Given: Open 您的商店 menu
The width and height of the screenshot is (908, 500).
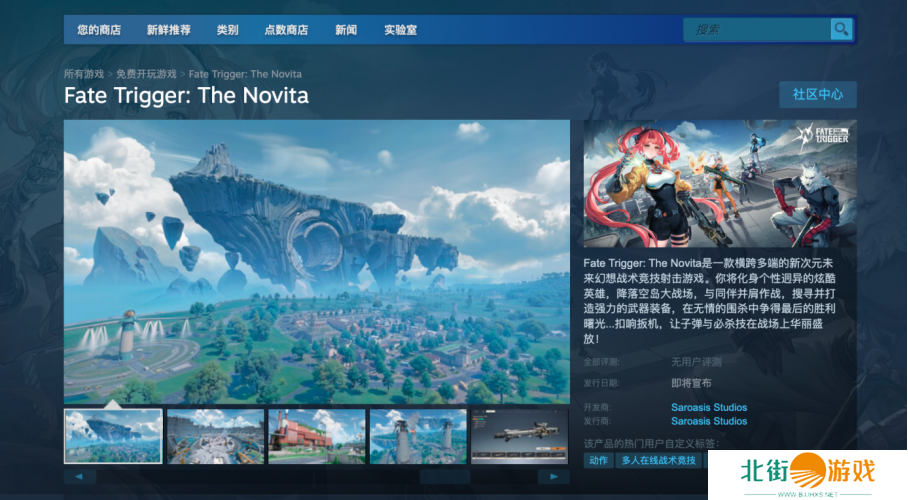Looking at the screenshot, I should pyautogui.click(x=99, y=30).
